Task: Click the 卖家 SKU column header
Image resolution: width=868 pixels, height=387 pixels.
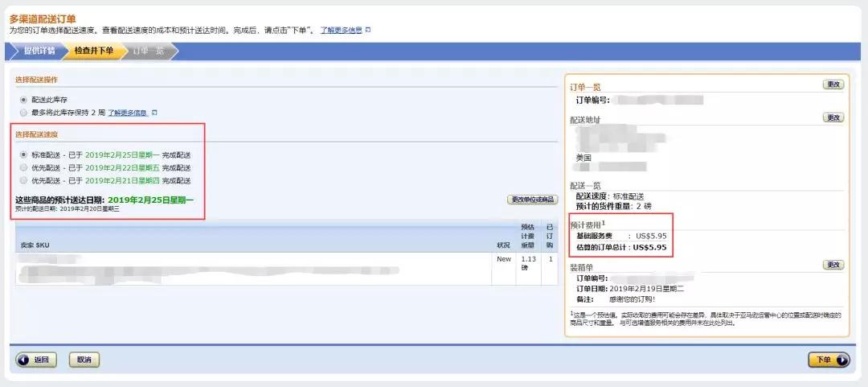Action: pos(38,245)
